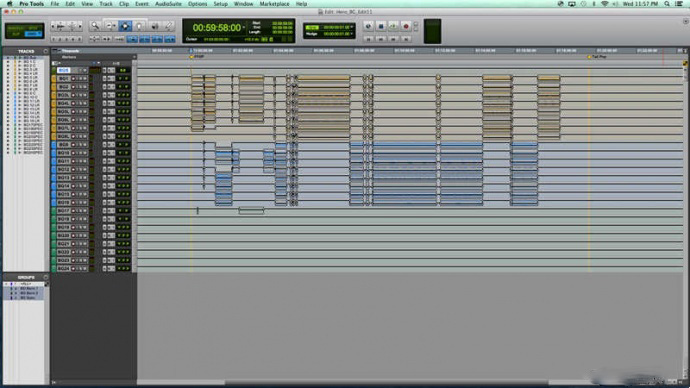The height and width of the screenshot is (388, 690).
Task: Open the Grid value dropdown arrow
Action: (x=352, y=27)
